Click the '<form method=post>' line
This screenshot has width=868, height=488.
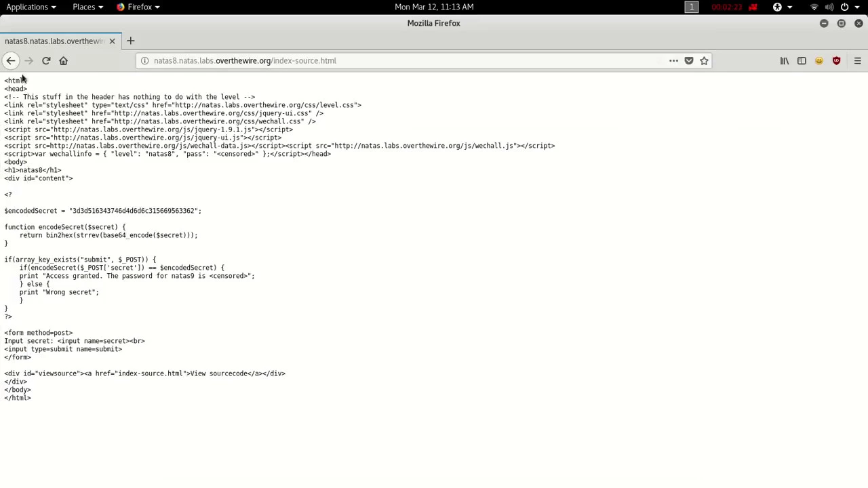39,333
